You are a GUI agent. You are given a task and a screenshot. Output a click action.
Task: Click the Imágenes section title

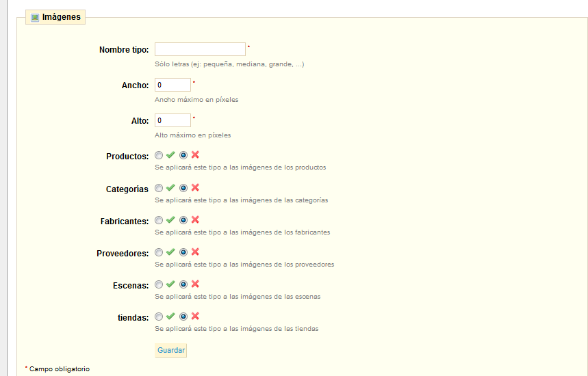tap(61, 18)
